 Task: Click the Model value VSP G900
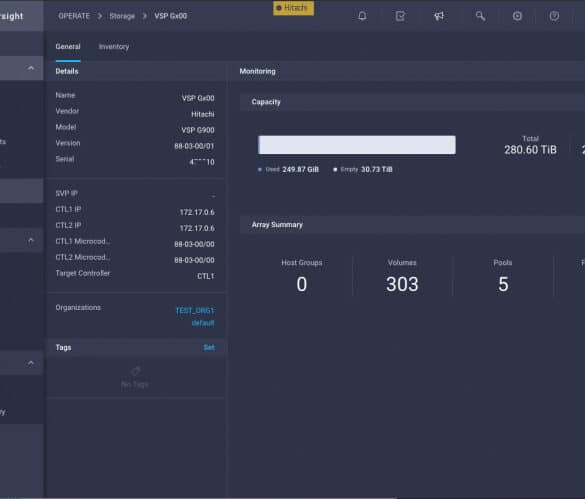click(x=198, y=130)
